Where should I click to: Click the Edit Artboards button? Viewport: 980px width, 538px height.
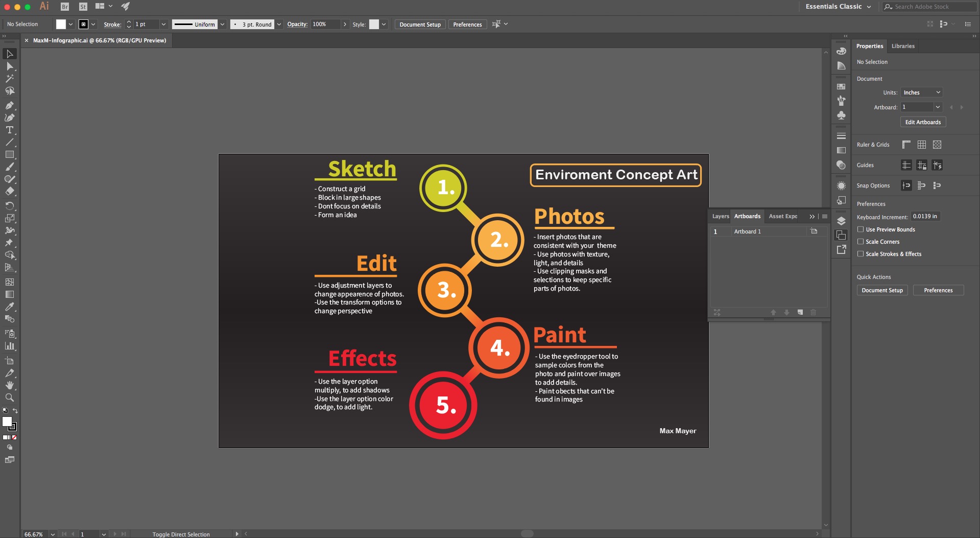click(x=923, y=122)
